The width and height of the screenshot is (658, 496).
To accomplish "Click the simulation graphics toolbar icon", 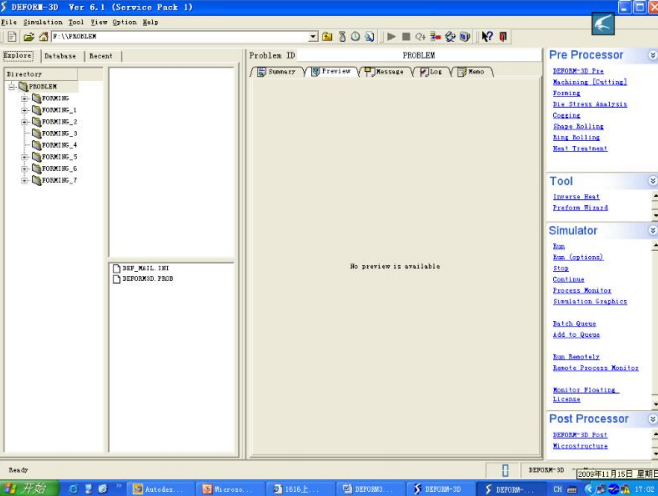I will [450, 37].
